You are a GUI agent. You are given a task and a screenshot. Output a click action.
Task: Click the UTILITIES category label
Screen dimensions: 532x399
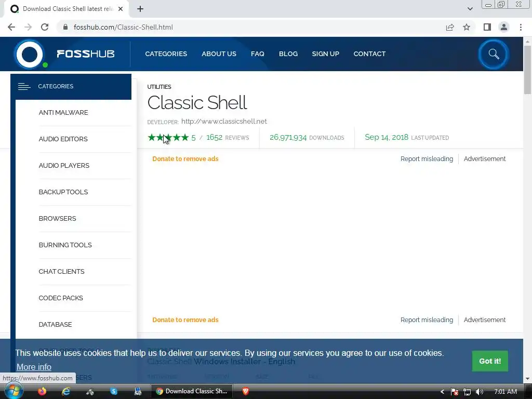[x=159, y=87]
